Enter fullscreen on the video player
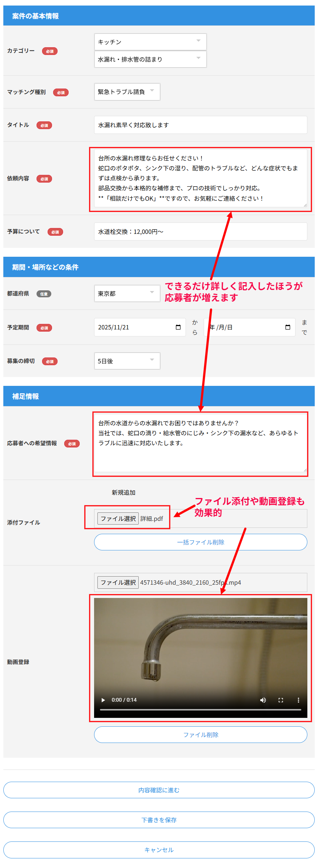Screen dimensions: 321x868 281,700
